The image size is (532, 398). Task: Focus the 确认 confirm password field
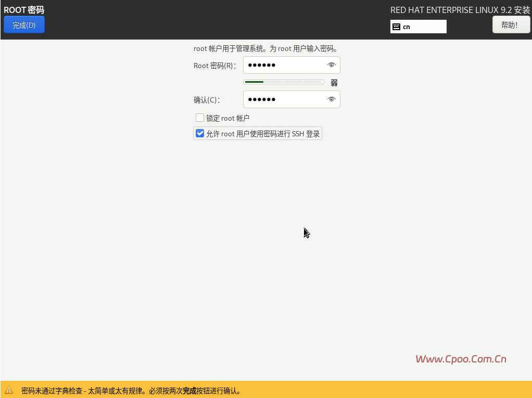pos(292,99)
